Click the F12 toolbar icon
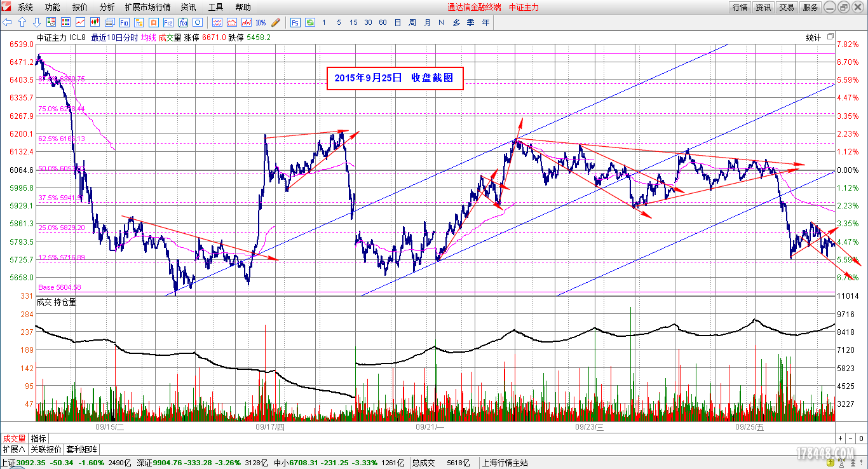The width and height of the screenshot is (868, 469). pos(168,22)
